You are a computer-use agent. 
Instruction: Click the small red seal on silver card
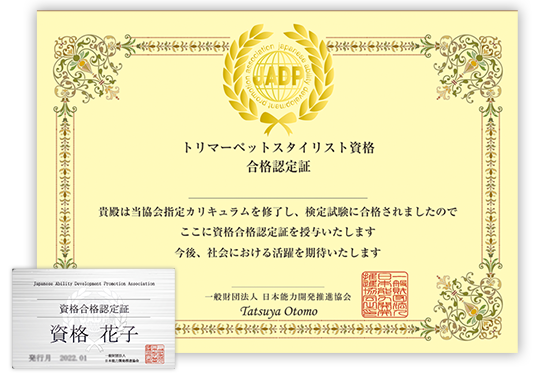(155, 354)
